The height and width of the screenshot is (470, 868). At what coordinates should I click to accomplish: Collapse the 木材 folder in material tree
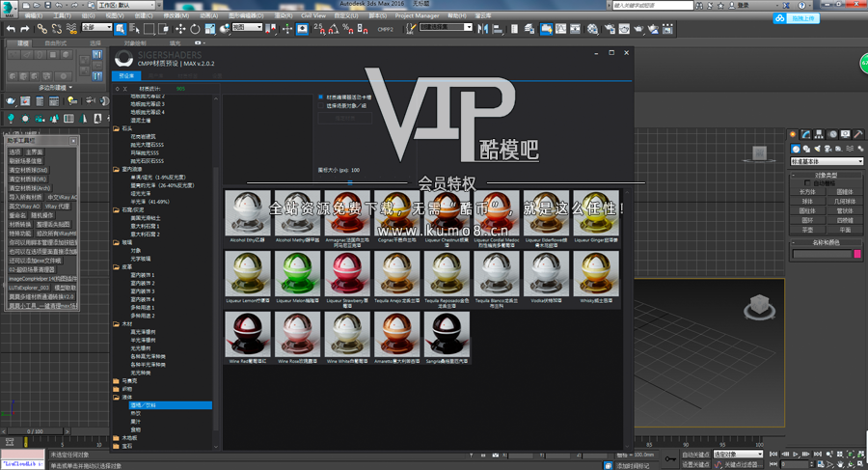pos(117,324)
